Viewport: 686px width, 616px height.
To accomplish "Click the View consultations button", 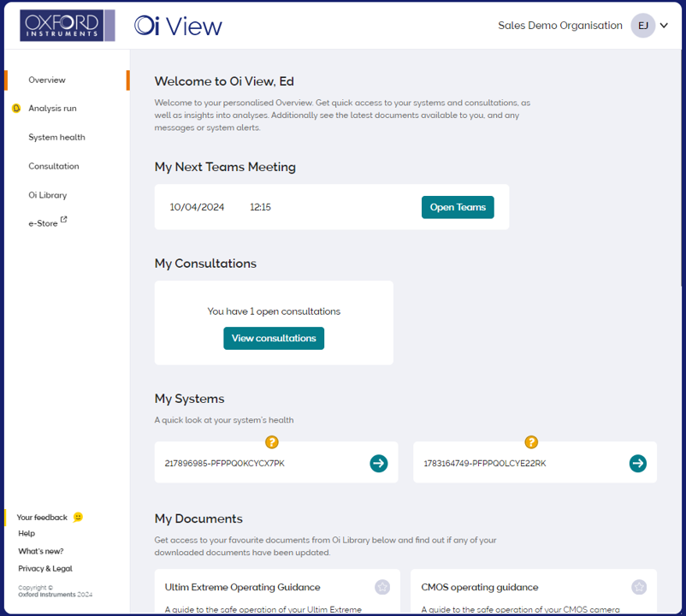I will [274, 338].
